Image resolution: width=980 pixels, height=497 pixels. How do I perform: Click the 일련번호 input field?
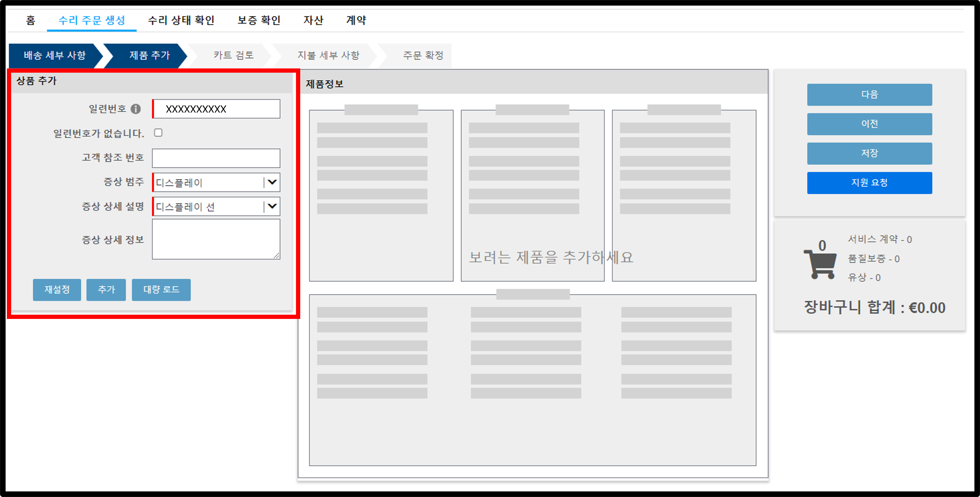(x=216, y=109)
